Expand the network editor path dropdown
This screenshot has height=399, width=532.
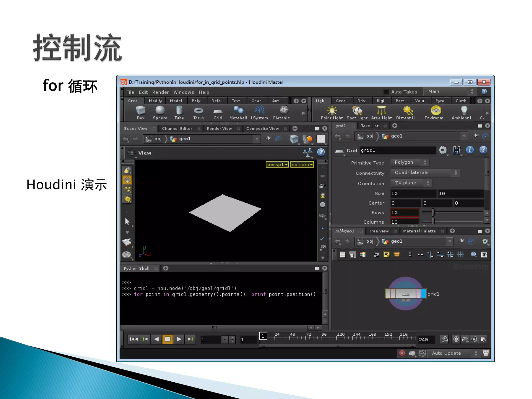pyautogui.click(x=450, y=241)
